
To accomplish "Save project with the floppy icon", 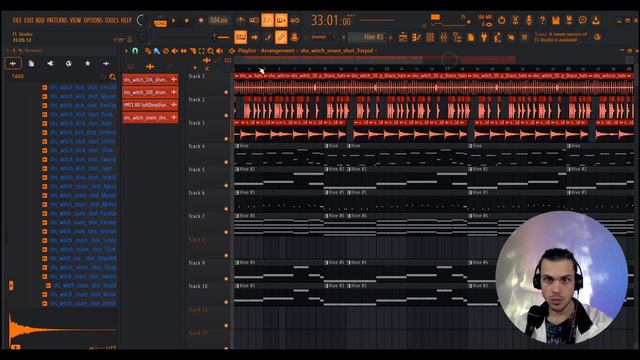I will pos(556,20).
